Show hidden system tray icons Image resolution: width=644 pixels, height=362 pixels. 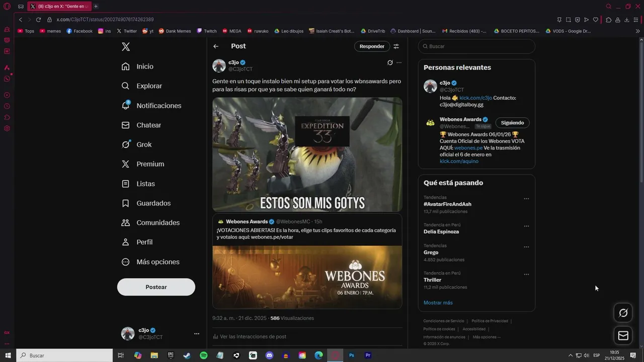[x=570, y=355]
